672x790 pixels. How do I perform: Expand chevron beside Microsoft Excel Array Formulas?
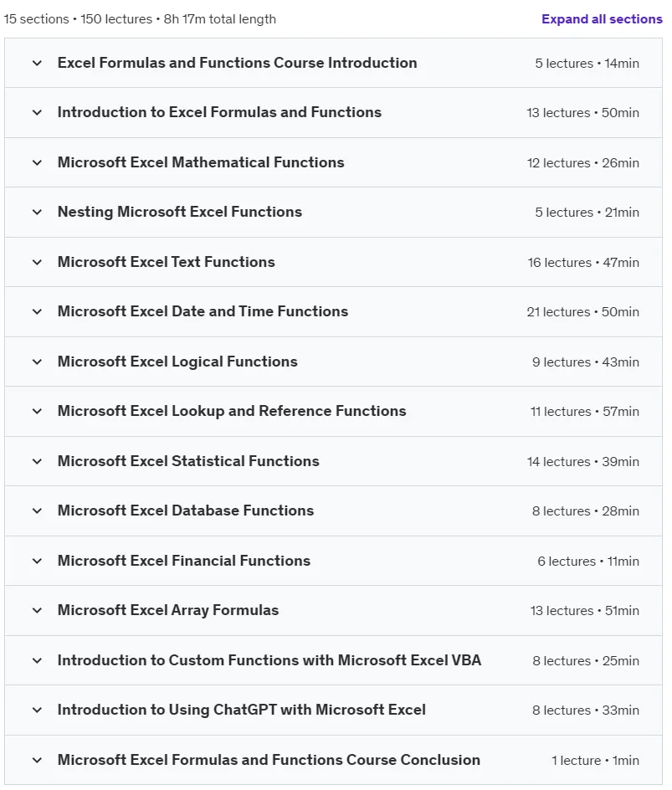[x=38, y=611]
